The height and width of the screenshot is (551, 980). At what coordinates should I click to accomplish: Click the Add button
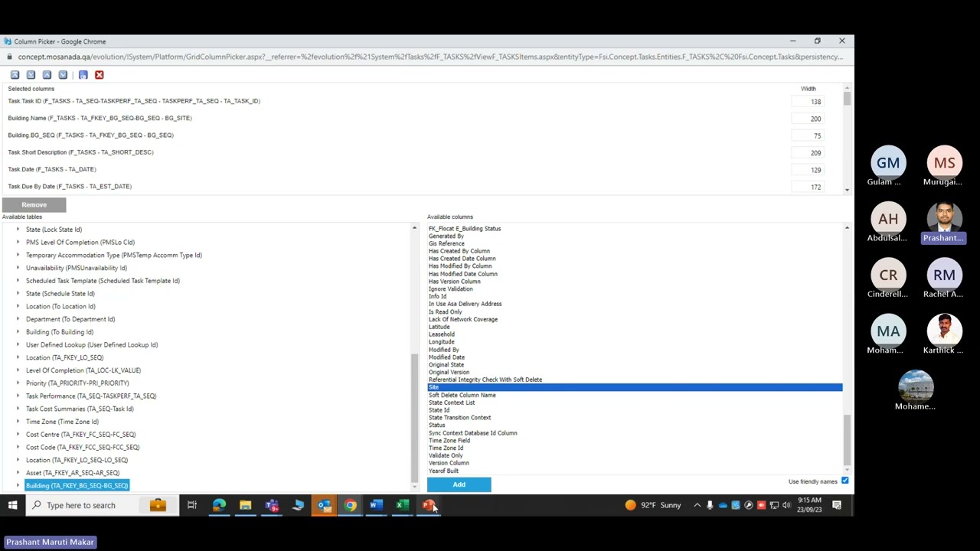pos(459,484)
